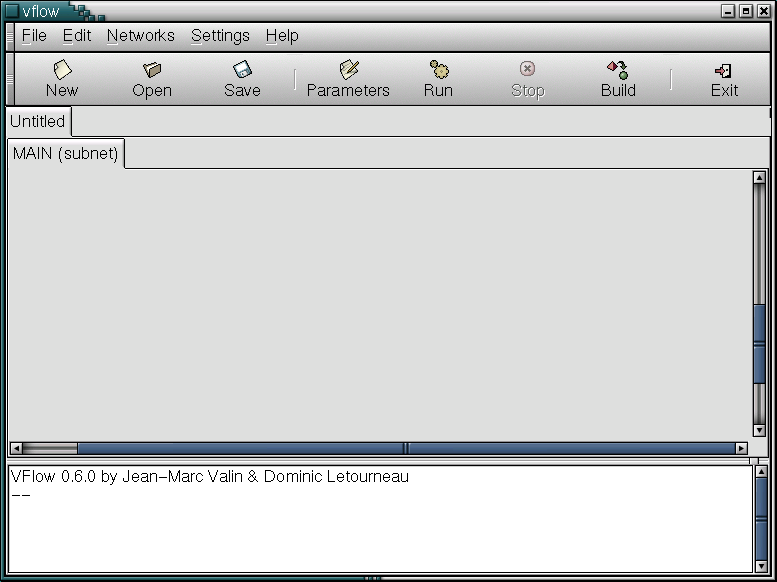Select the MAIN (subnet) tab
This screenshot has height=582, width=777.
[x=65, y=154]
